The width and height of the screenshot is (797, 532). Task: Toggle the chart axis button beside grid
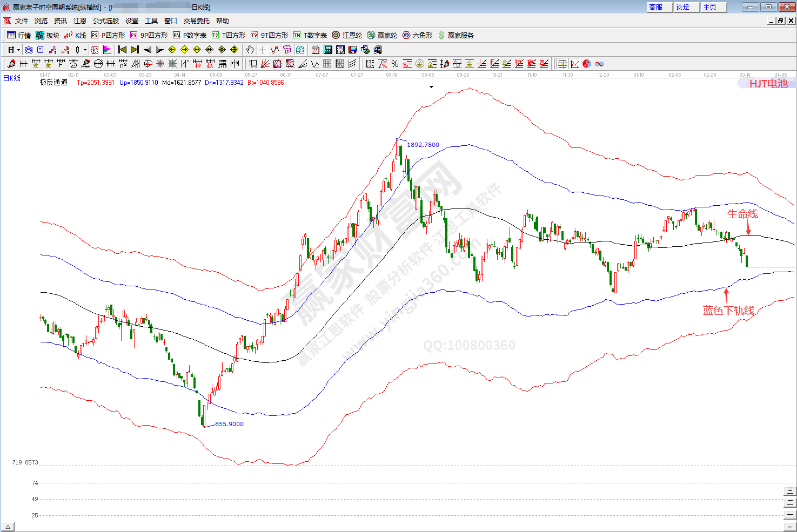pyautogui.click(x=574, y=64)
